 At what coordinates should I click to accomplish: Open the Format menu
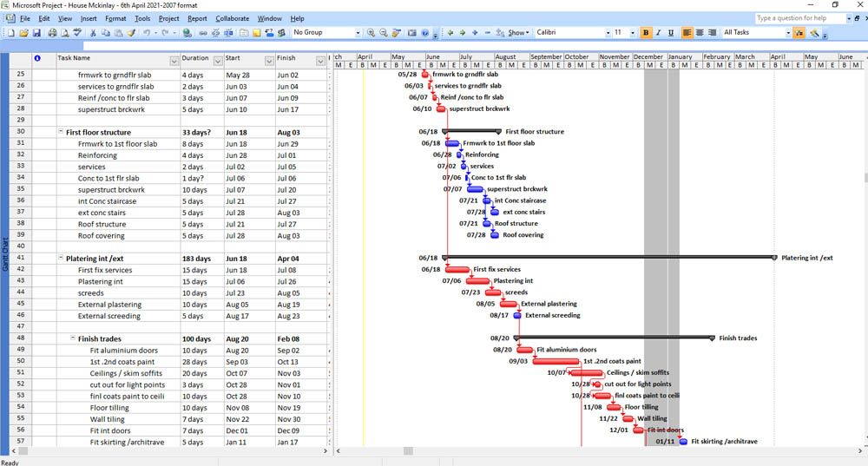click(115, 18)
